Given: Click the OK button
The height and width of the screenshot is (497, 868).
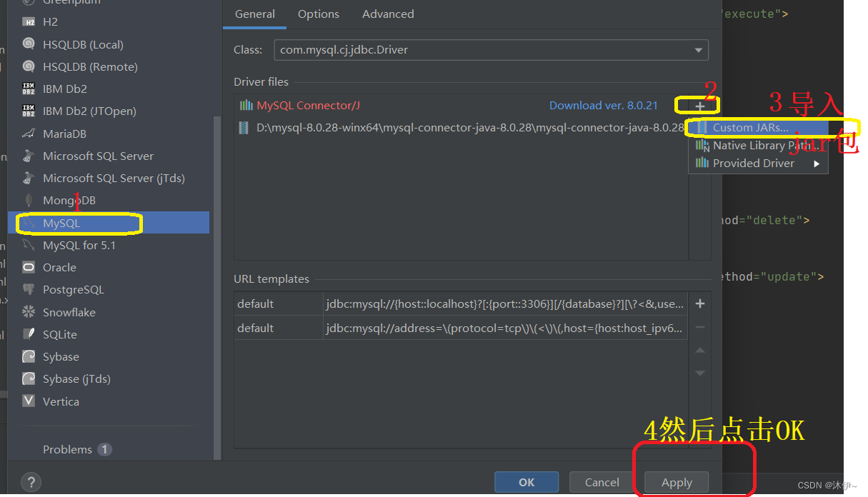Looking at the screenshot, I should click(x=527, y=482).
